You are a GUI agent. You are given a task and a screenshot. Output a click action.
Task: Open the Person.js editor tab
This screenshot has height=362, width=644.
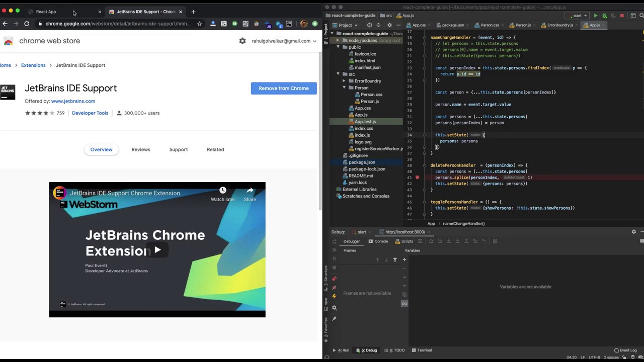pos(522,25)
